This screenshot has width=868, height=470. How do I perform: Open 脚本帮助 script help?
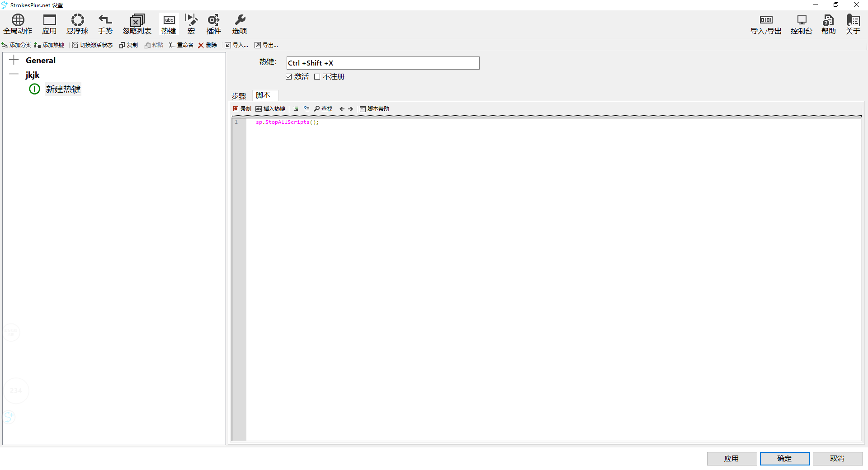click(x=375, y=109)
